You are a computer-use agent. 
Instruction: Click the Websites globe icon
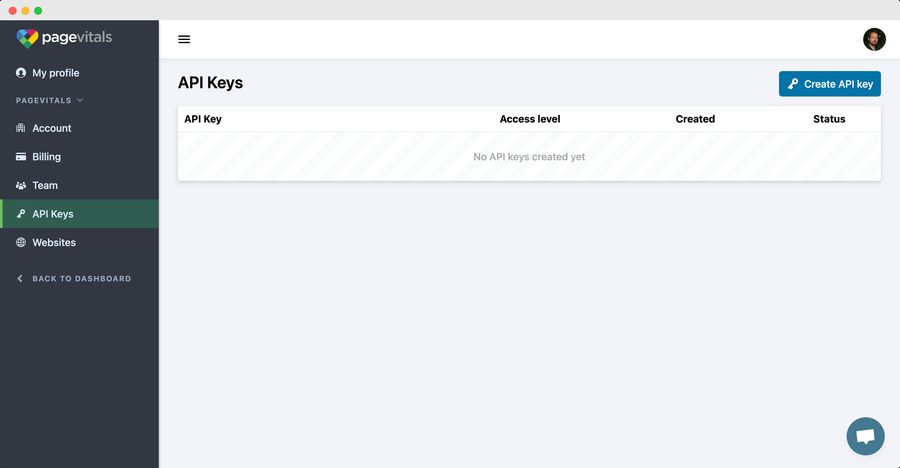(x=21, y=242)
